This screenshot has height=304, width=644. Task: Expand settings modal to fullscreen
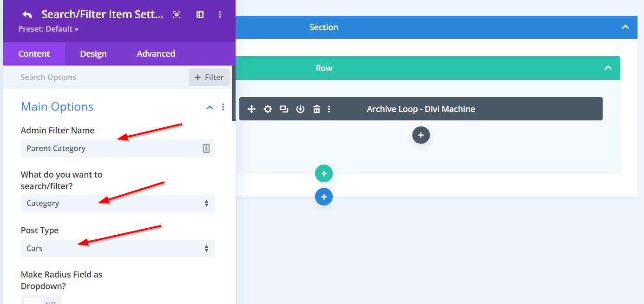pos(177,15)
